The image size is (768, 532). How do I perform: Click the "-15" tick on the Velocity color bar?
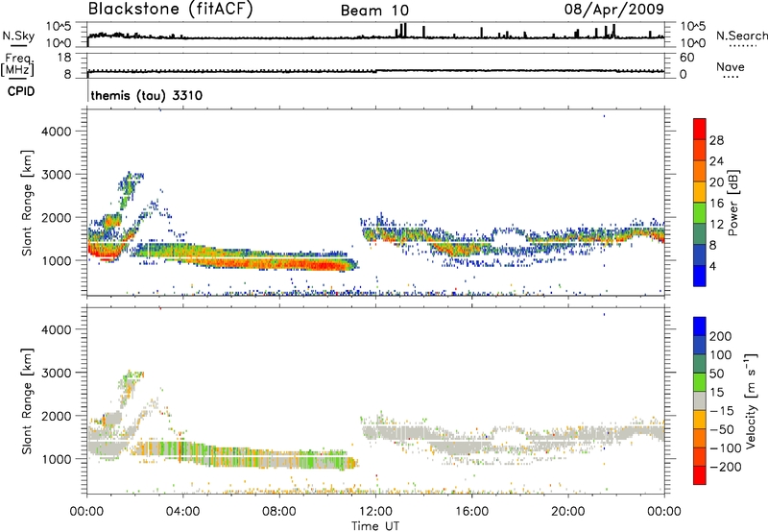pos(722,411)
